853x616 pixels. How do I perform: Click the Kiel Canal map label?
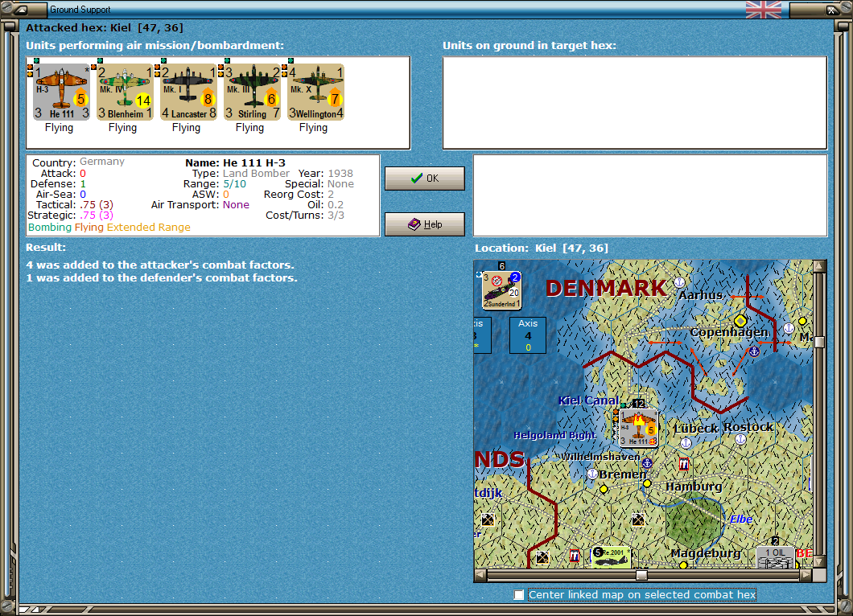pyautogui.click(x=588, y=400)
